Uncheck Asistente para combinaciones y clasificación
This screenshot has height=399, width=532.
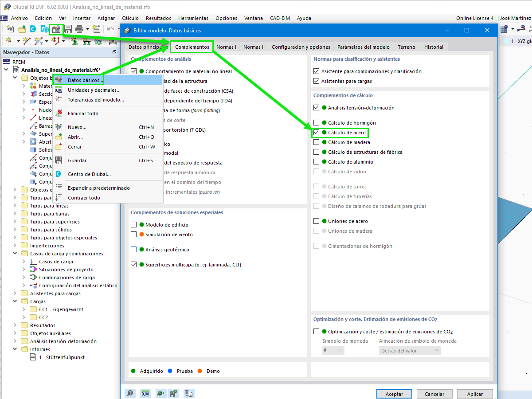tap(316, 71)
